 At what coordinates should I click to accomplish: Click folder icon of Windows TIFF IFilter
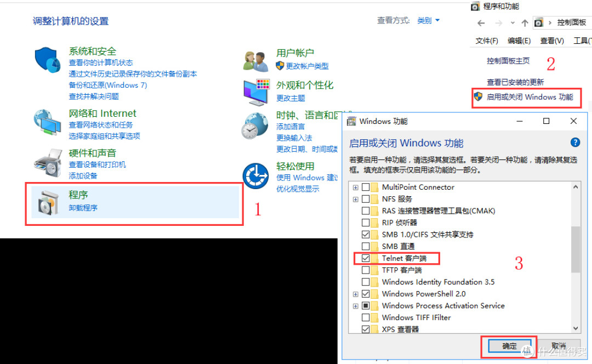point(374,317)
